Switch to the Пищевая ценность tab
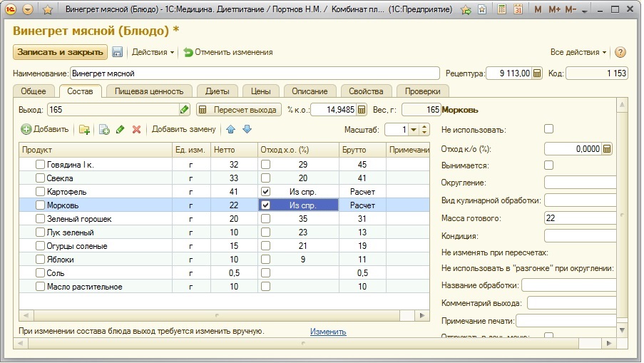Image resolution: width=644 pixels, height=363 pixels. coord(148,91)
